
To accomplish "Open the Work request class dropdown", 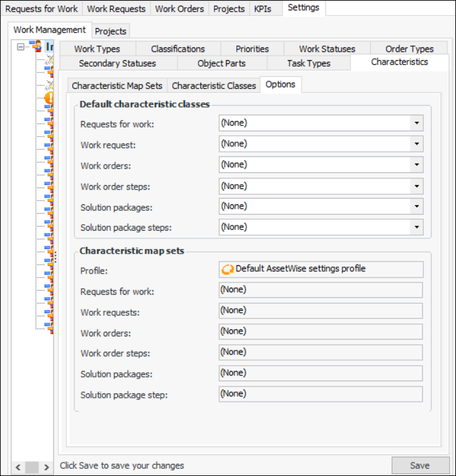I will point(416,144).
